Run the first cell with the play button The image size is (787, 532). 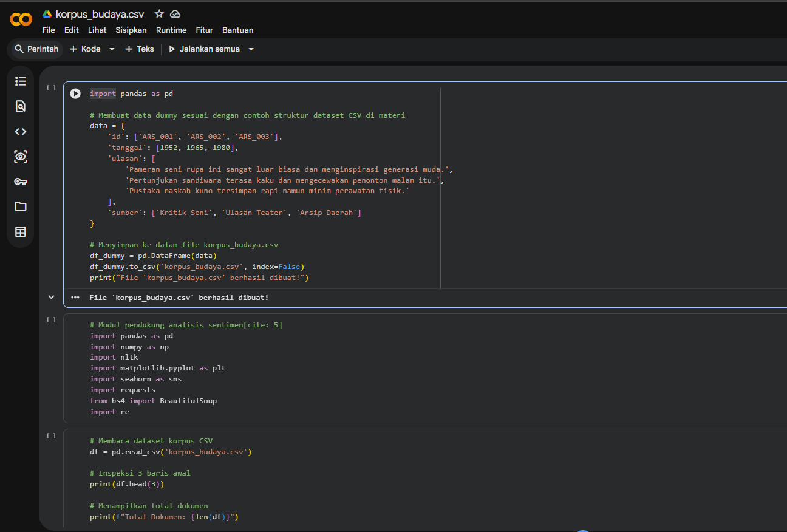coord(75,94)
